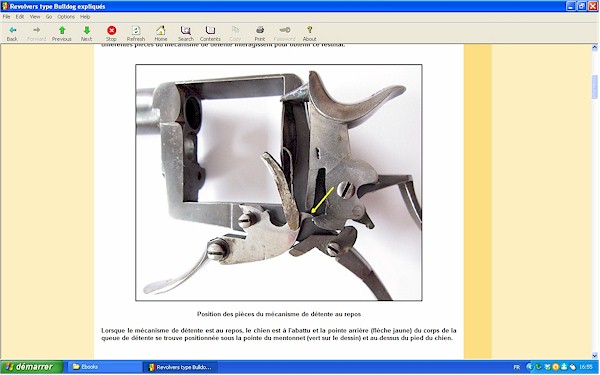This screenshot has height=375, width=600.
Task: Open the View menu
Action: pos(35,17)
